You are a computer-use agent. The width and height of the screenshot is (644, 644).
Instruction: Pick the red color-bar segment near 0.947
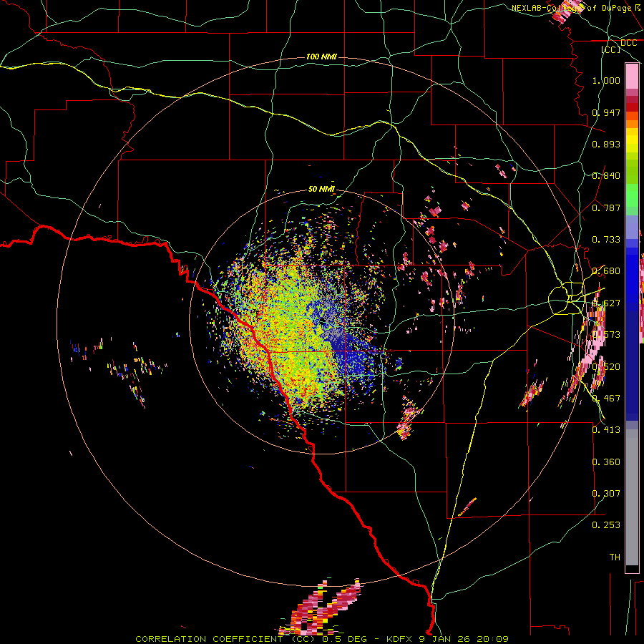click(632, 107)
